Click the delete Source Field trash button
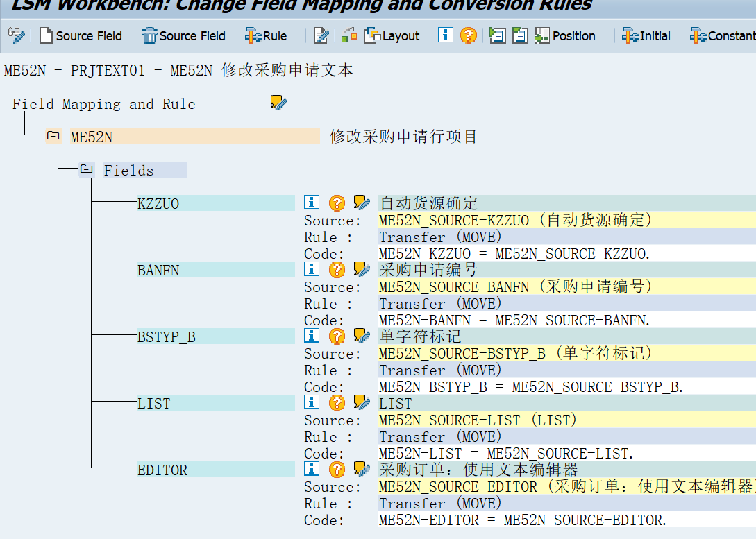The height and width of the screenshot is (539, 756). click(x=184, y=35)
